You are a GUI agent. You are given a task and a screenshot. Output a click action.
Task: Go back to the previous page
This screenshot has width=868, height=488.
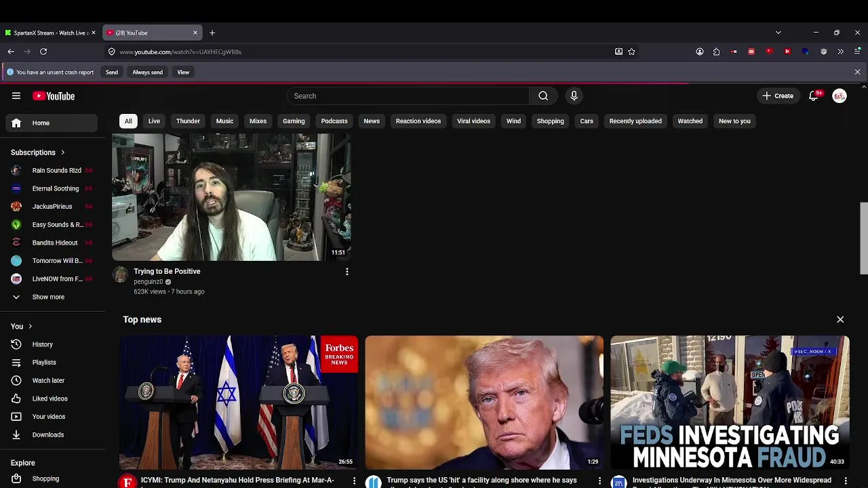point(11,52)
